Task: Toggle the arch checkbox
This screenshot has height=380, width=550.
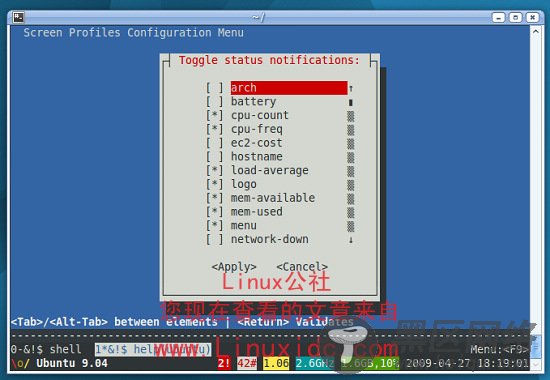Action: coord(214,88)
